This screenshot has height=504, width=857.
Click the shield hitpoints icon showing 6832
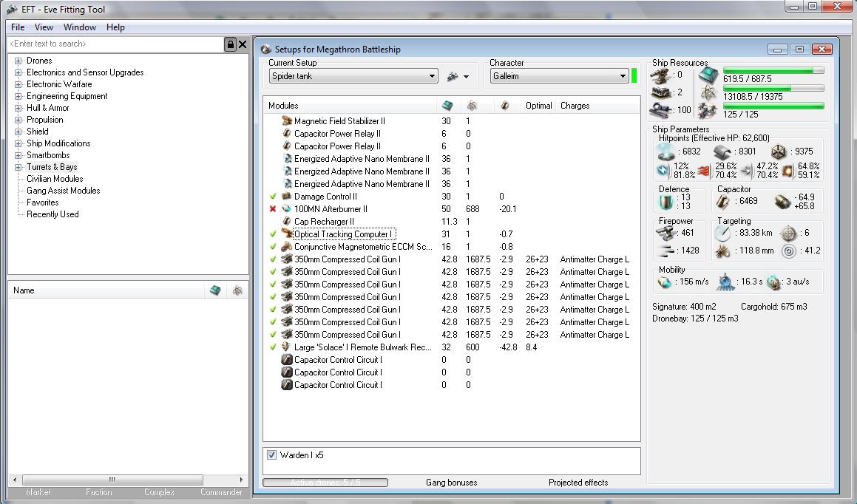coord(665,151)
